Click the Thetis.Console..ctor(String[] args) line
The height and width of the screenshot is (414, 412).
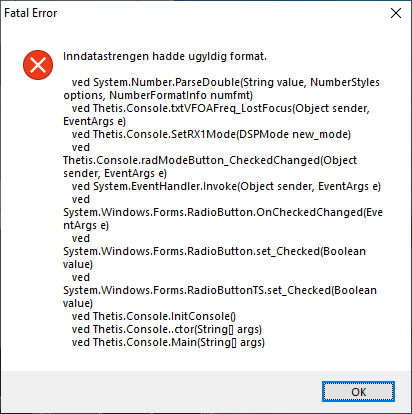[167, 329]
